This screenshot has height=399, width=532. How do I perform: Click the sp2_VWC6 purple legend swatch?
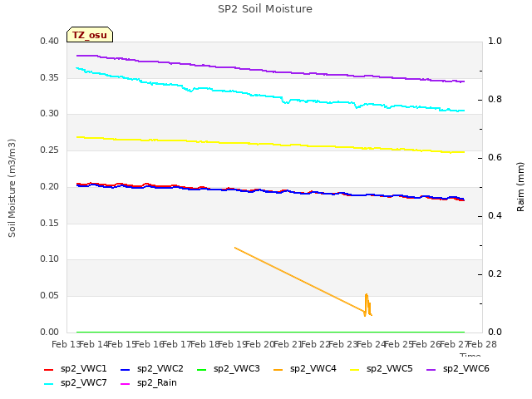click(431, 369)
